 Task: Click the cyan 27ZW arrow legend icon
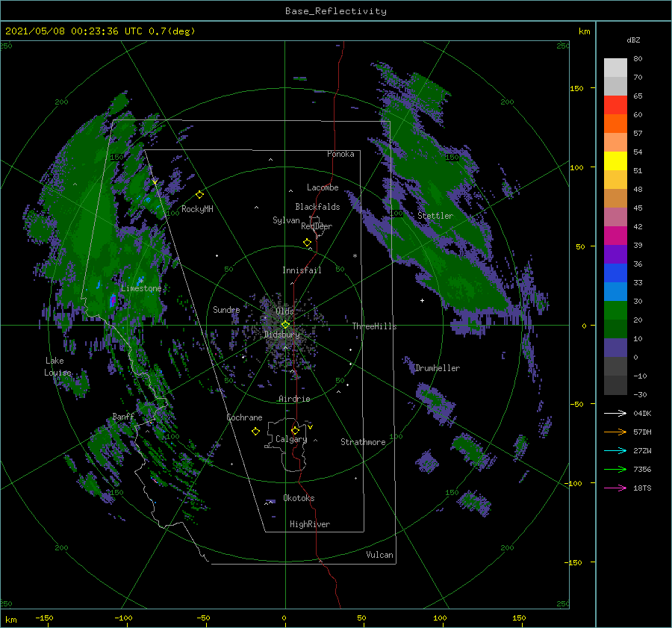[x=615, y=450]
